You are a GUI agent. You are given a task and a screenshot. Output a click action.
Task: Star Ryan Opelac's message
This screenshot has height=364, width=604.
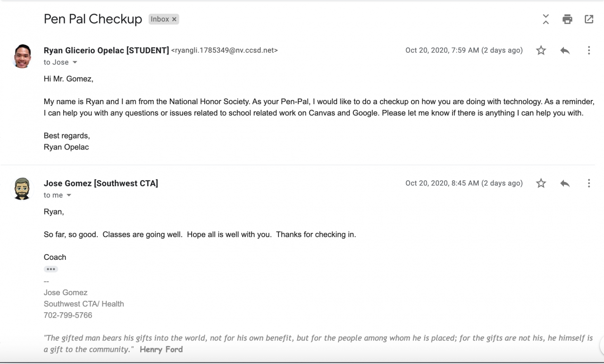coord(541,50)
